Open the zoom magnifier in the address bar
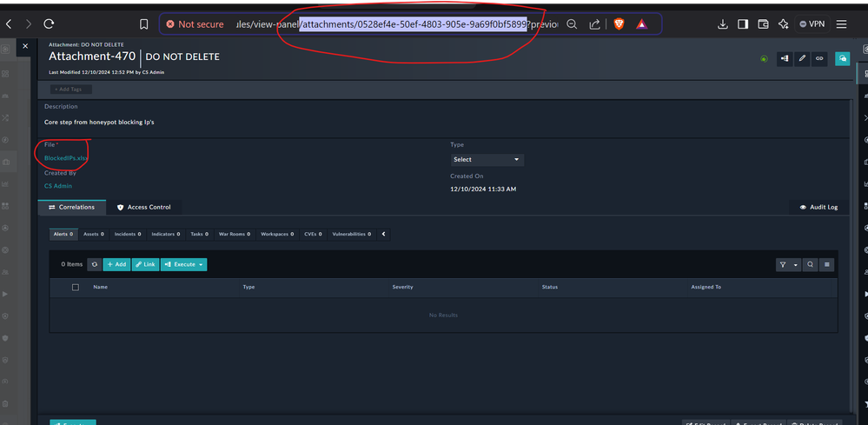This screenshot has width=868, height=425. 573,24
